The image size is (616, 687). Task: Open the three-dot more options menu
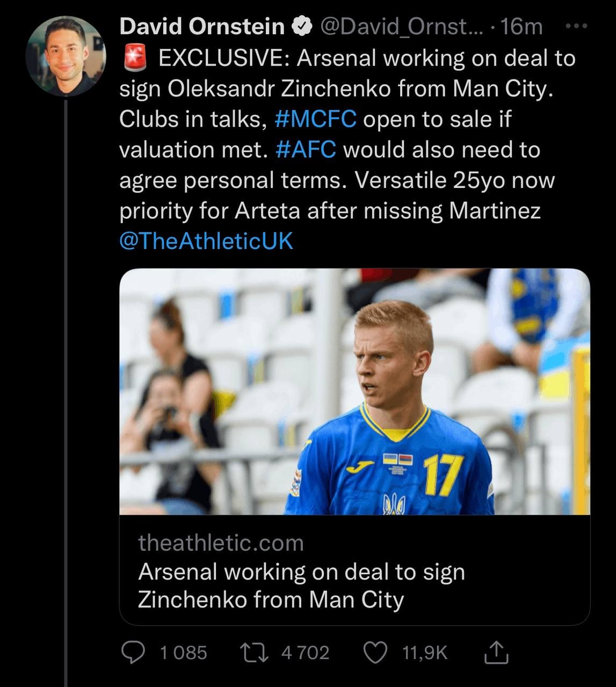tap(577, 26)
